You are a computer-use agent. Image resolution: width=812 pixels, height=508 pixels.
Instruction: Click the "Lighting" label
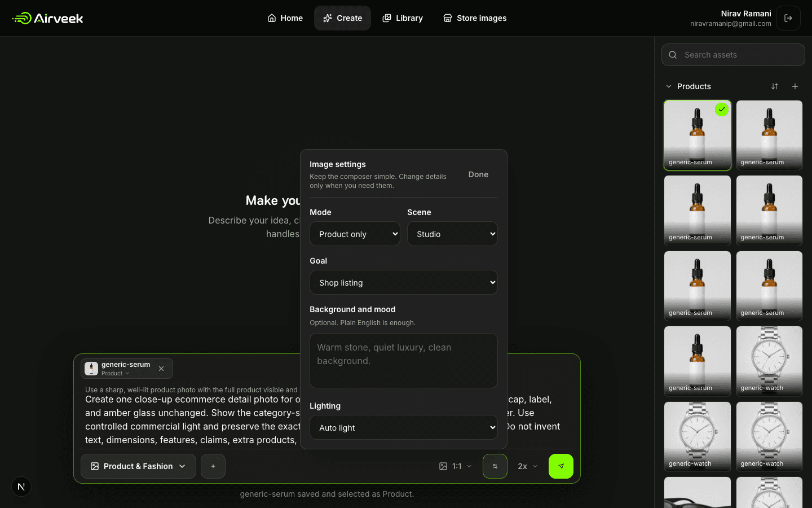coord(325,406)
